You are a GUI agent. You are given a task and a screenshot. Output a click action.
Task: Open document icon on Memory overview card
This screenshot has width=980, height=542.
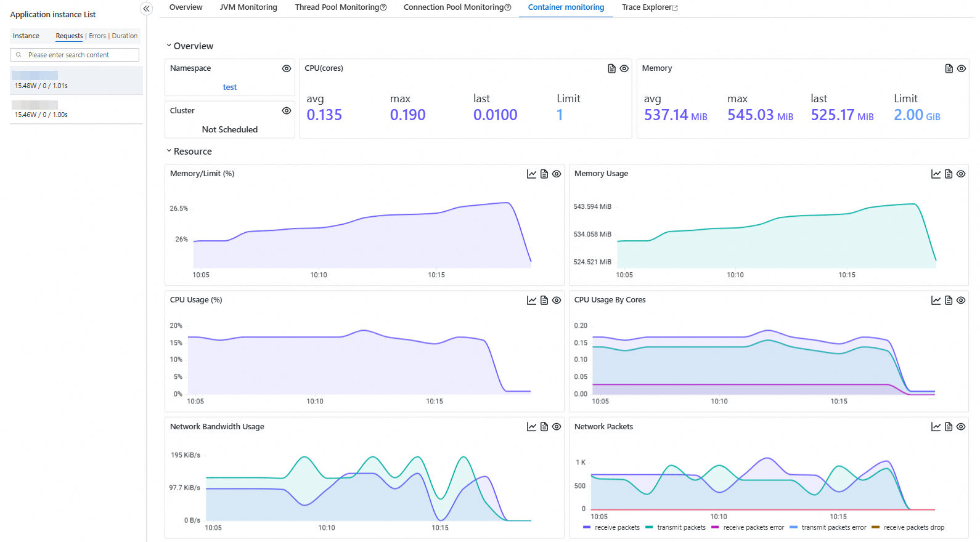point(949,69)
